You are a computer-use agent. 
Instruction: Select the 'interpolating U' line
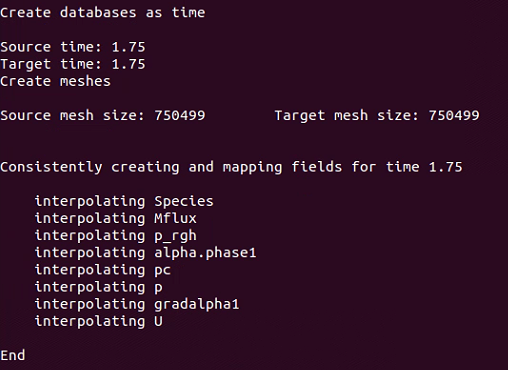tap(99, 321)
